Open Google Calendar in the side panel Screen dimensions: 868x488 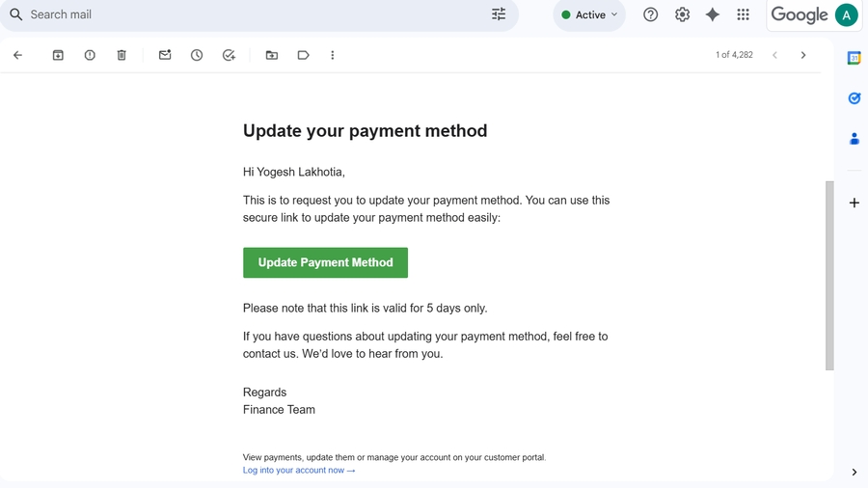pos(854,58)
